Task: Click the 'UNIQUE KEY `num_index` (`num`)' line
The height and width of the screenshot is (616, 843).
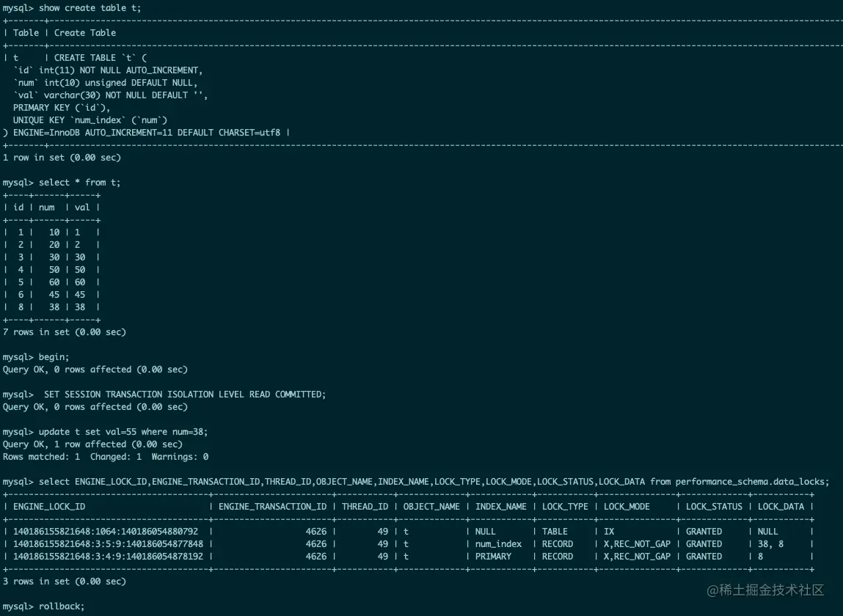Action: click(90, 120)
